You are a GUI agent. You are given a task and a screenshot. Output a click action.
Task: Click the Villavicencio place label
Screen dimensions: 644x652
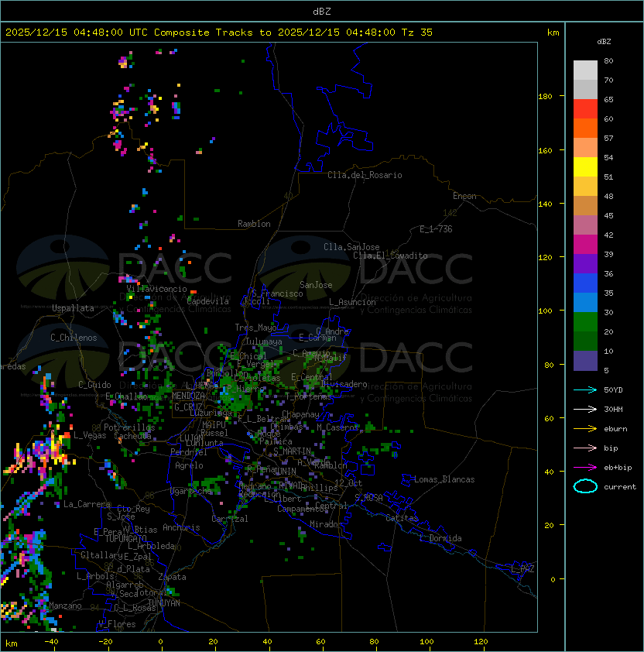tap(156, 289)
